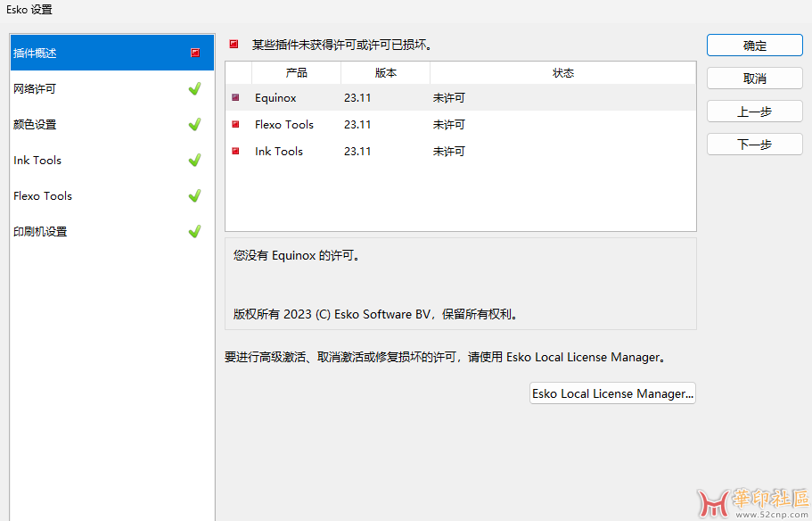Click the 未许可 status of Ink Tools
812x521 pixels.
(x=449, y=152)
